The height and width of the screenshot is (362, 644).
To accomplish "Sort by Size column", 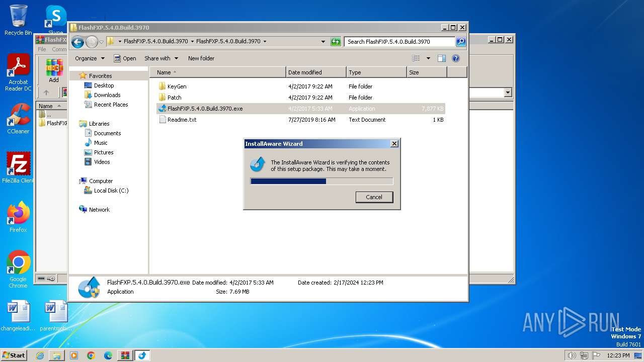I will [x=427, y=72].
